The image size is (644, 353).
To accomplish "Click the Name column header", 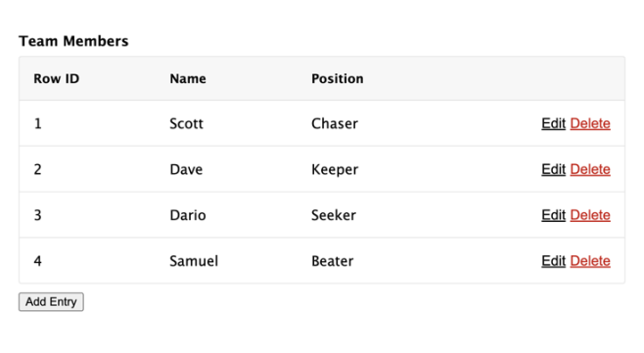I will point(188,78).
